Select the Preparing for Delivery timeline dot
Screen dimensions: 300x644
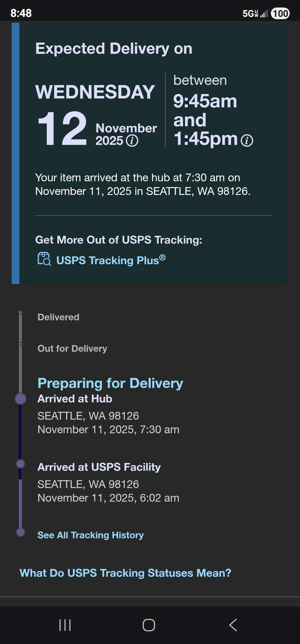click(21, 398)
